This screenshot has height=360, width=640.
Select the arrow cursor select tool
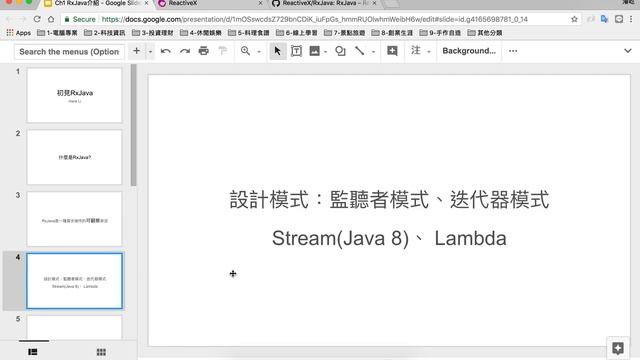(x=278, y=51)
